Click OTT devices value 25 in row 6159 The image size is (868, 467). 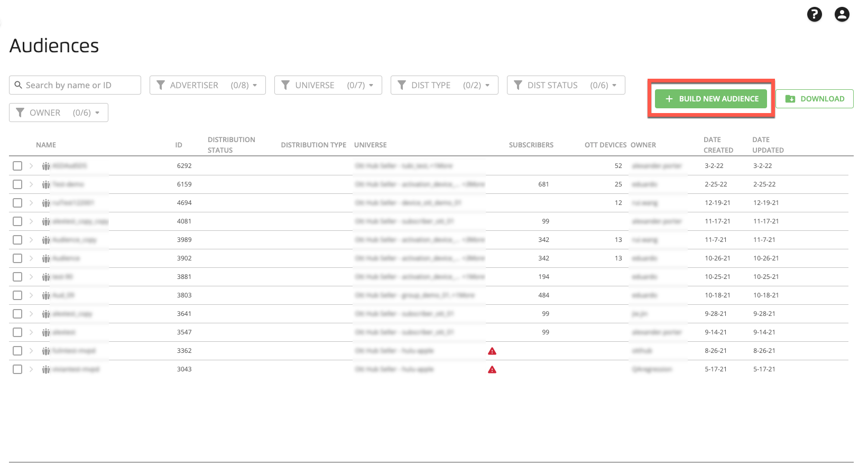(x=618, y=184)
